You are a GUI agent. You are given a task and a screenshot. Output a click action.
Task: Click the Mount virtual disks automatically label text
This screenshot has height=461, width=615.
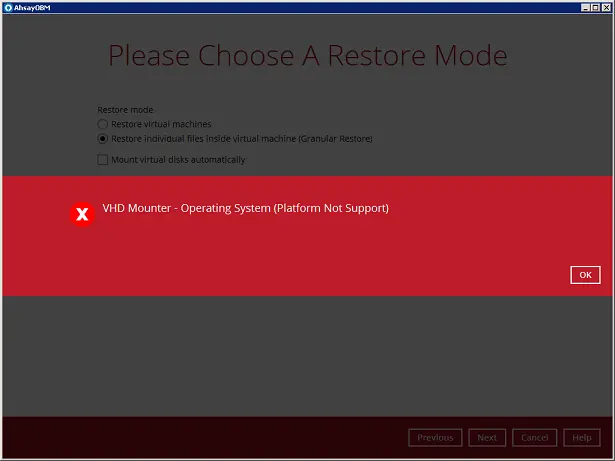click(x=178, y=159)
